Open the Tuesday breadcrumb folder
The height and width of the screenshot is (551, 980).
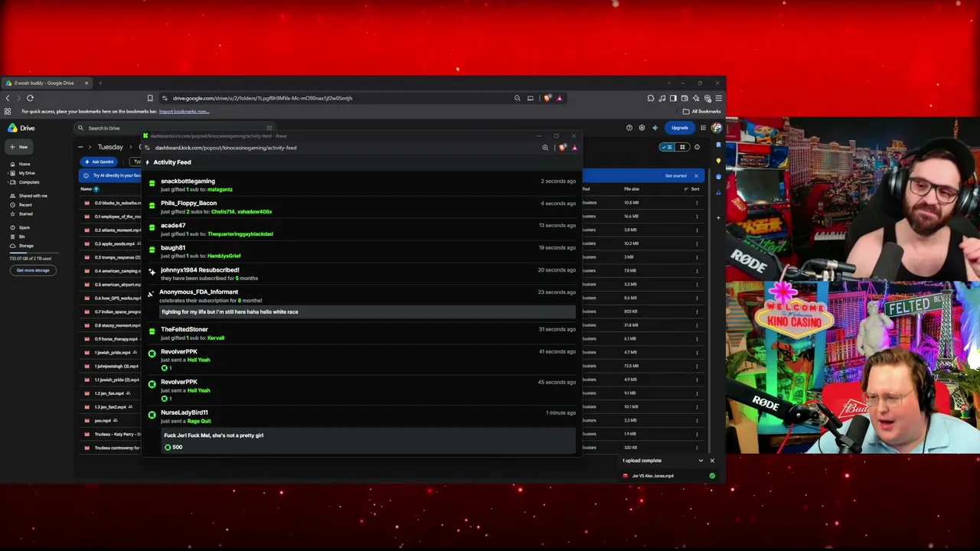pos(110,147)
